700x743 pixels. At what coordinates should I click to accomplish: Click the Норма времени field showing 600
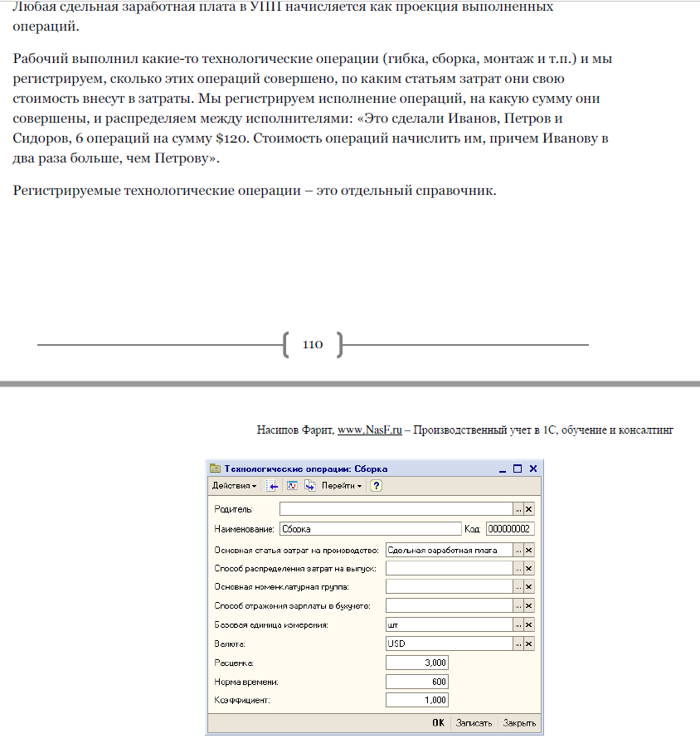417,682
